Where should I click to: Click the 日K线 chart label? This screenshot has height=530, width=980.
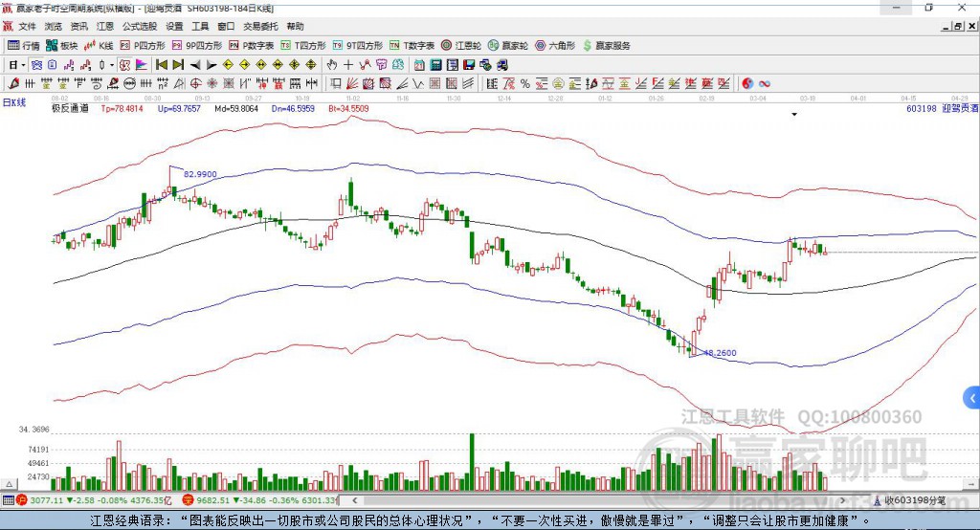click(x=14, y=102)
